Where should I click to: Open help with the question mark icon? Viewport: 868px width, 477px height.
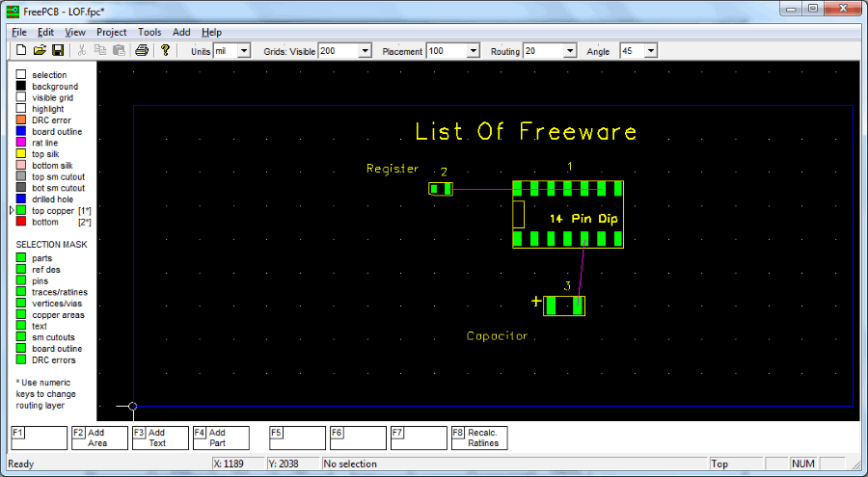[165, 50]
